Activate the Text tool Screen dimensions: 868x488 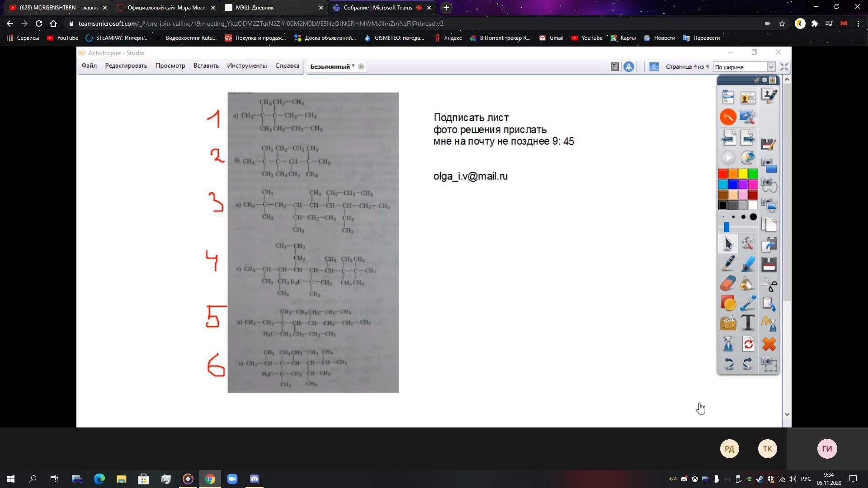pos(748,323)
